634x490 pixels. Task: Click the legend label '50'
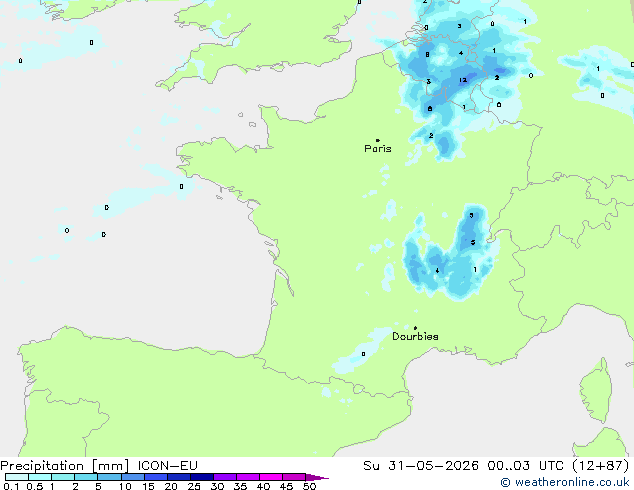(x=309, y=486)
